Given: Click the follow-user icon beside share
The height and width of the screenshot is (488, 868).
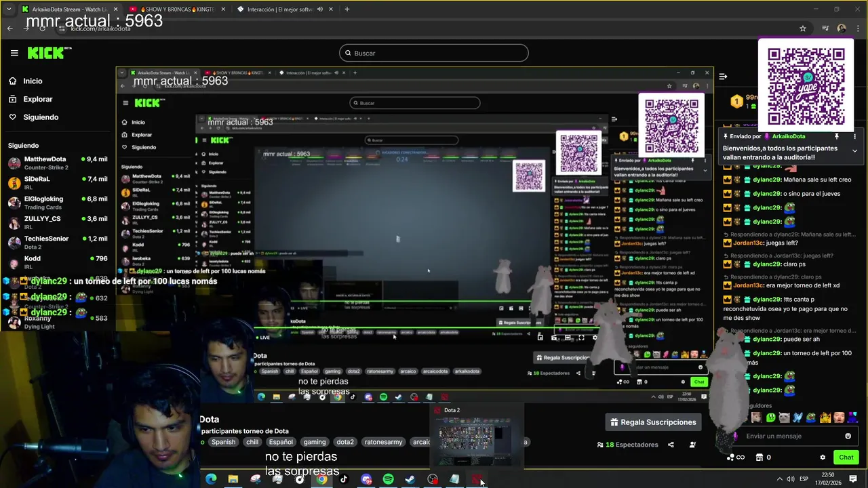Looking at the screenshot, I should pyautogui.click(x=692, y=445).
